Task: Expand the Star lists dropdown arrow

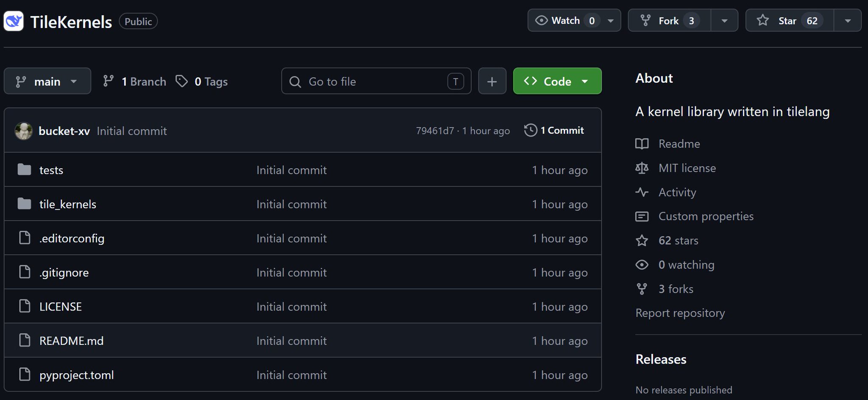Action: [848, 20]
